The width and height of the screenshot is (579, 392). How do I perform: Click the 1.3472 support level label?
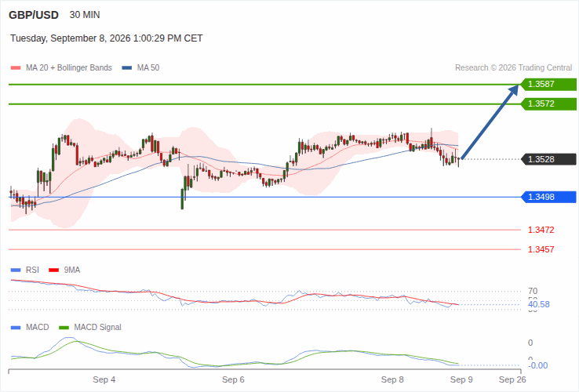pos(541,230)
